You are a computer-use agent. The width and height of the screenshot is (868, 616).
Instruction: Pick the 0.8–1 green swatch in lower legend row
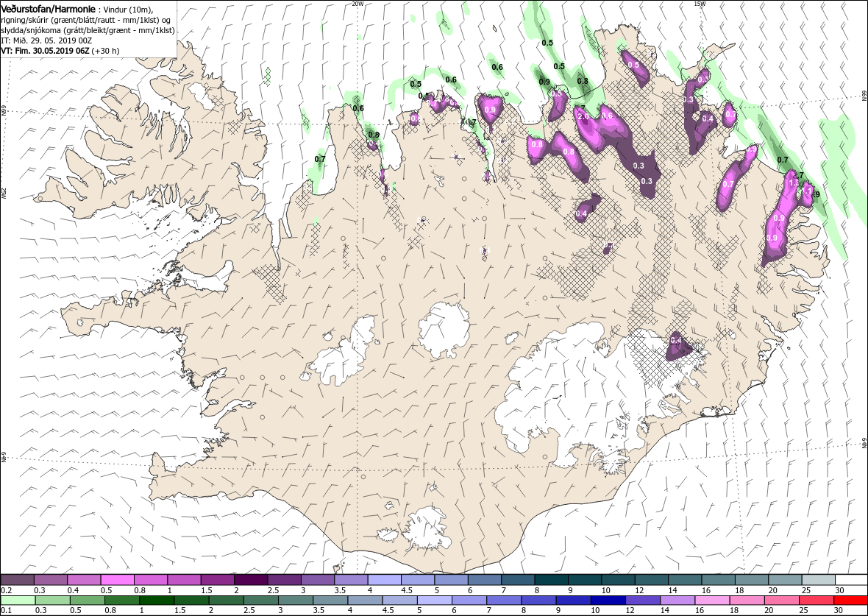click(x=123, y=601)
